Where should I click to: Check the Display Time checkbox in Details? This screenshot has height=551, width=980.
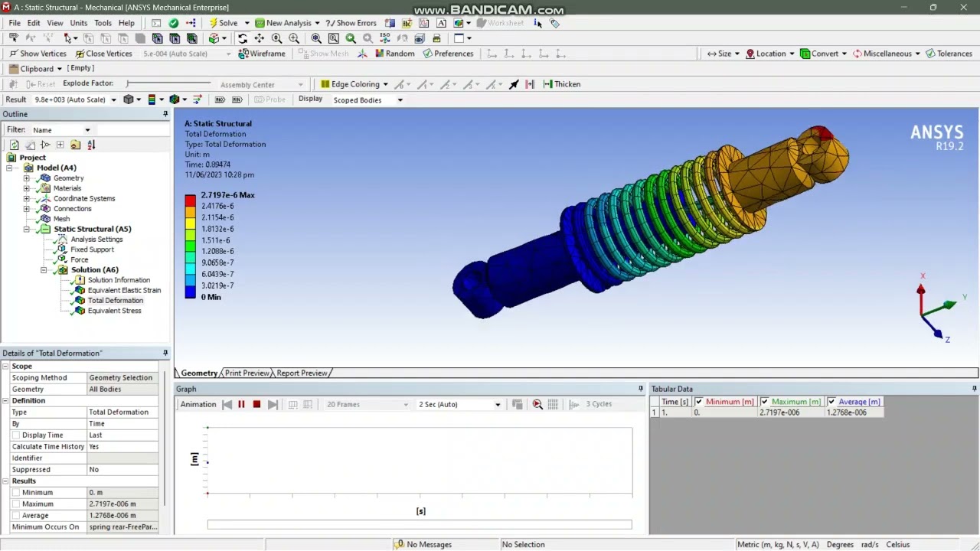tap(16, 435)
